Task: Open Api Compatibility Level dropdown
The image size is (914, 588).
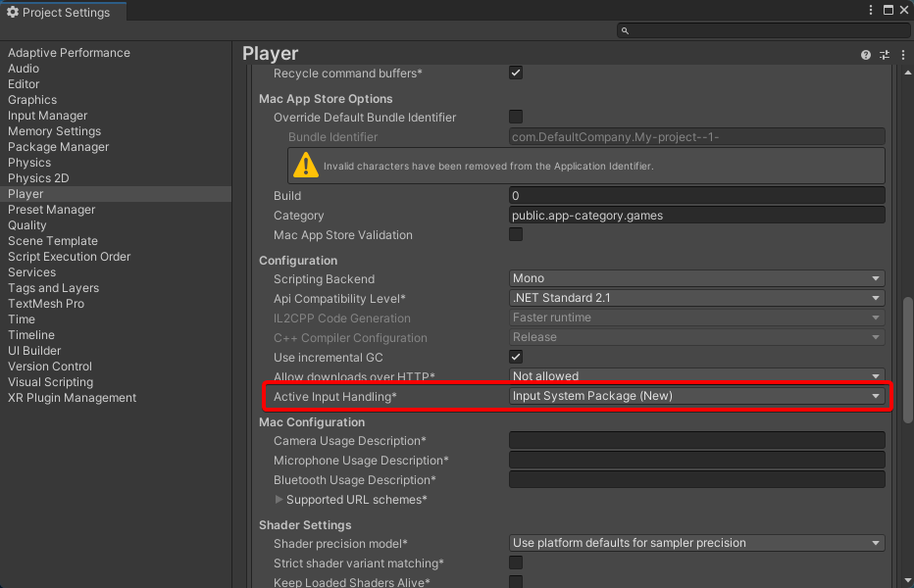Action: pos(696,298)
